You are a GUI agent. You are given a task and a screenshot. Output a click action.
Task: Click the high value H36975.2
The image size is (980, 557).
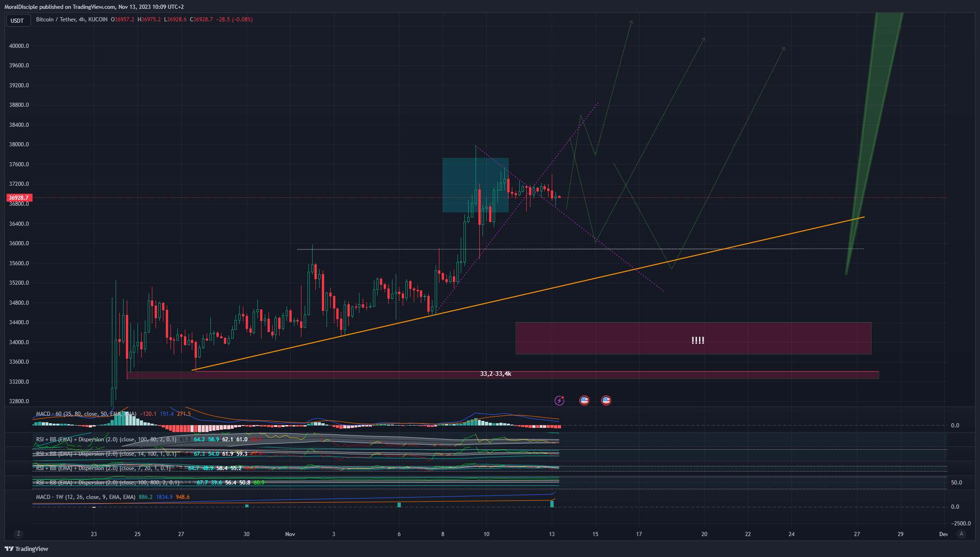click(149, 20)
